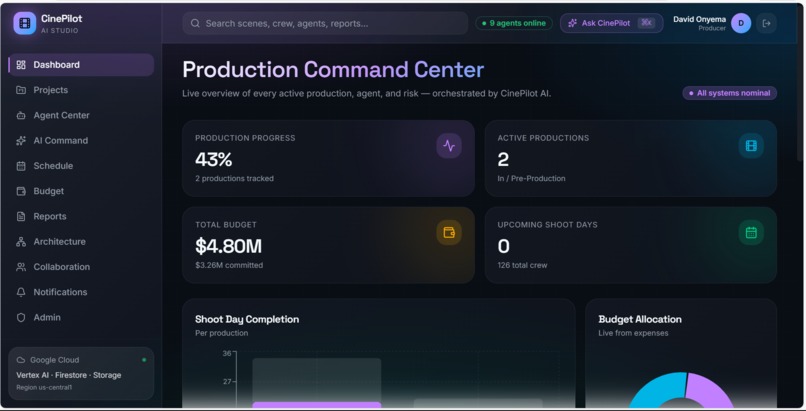Click the David Onyema user avatar
This screenshot has height=411, width=806.
point(741,23)
